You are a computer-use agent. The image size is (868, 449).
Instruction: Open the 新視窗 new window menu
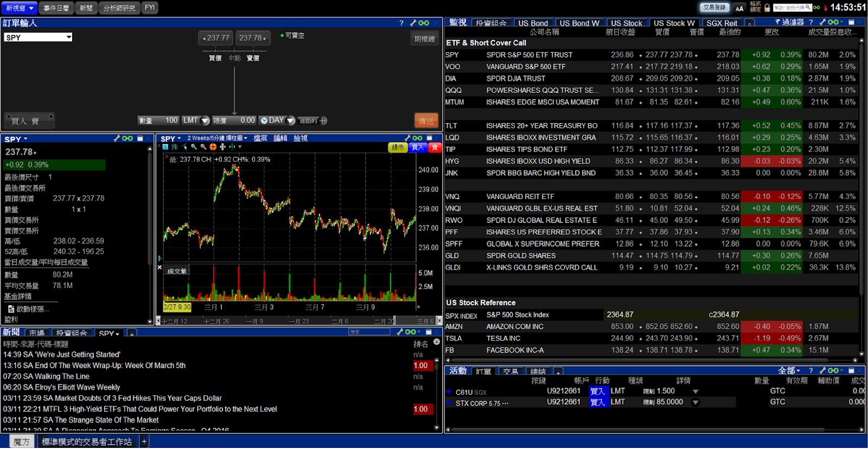tap(19, 8)
